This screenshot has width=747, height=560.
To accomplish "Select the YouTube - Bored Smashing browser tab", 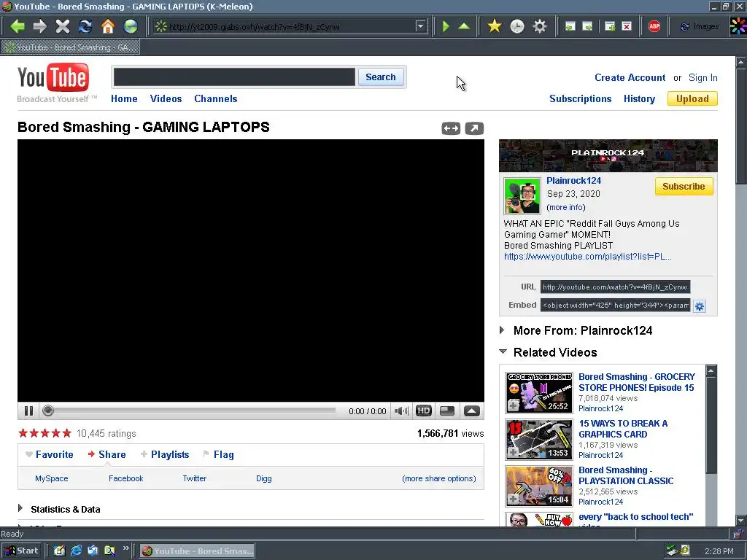I will [x=70, y=47].
